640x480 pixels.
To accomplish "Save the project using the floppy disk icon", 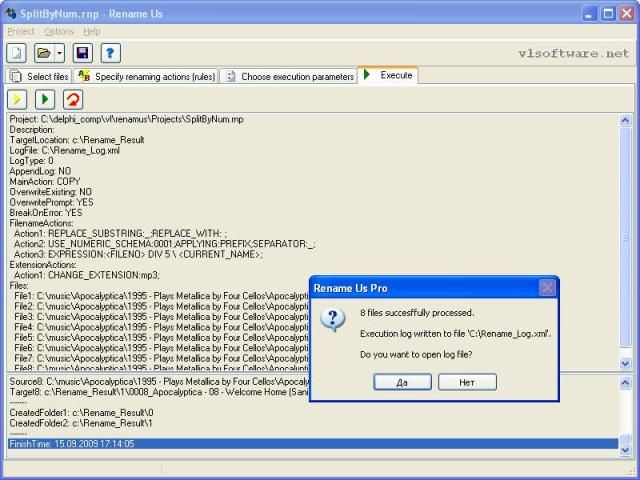I will pos(83,53).
